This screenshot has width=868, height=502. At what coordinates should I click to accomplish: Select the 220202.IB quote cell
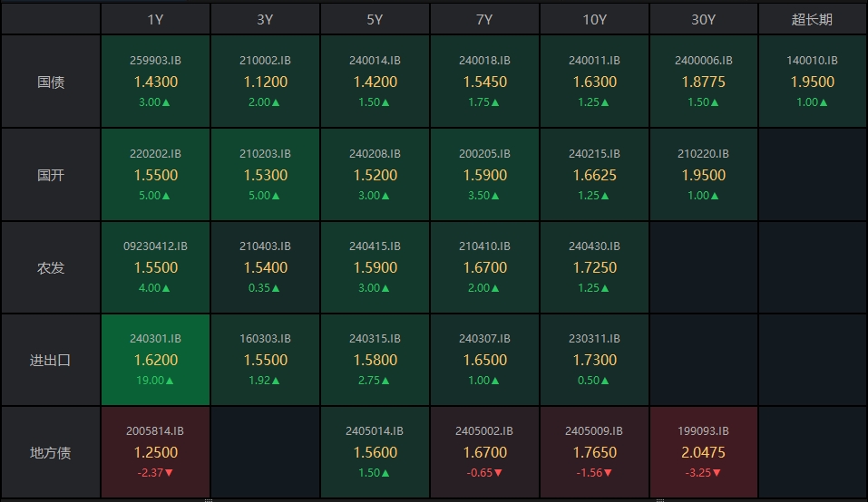click(155, 175)
